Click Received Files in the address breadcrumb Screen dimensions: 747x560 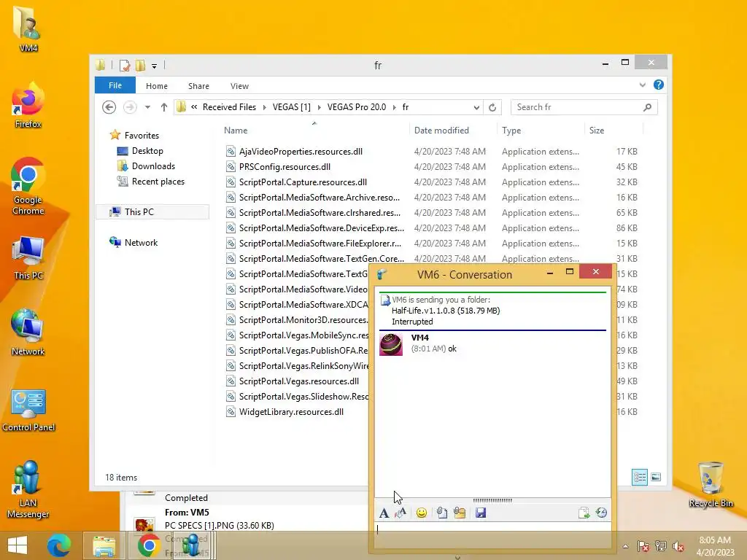(229, 107)
